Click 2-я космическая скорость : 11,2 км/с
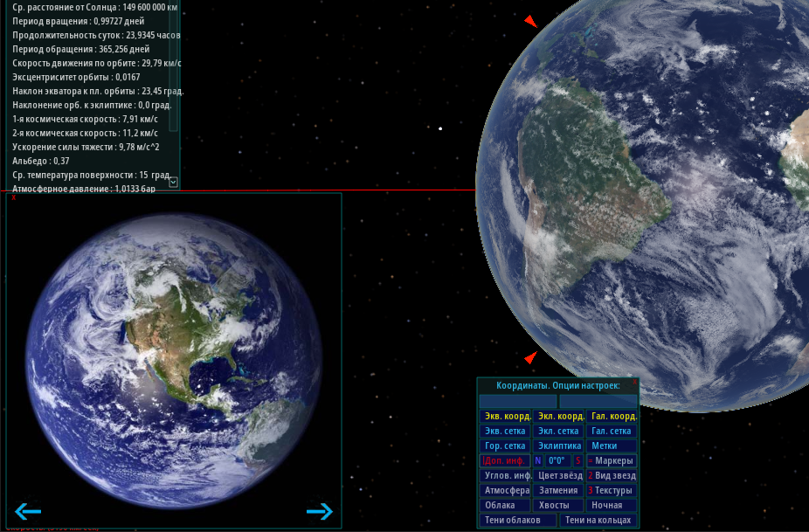 (85, 133)
